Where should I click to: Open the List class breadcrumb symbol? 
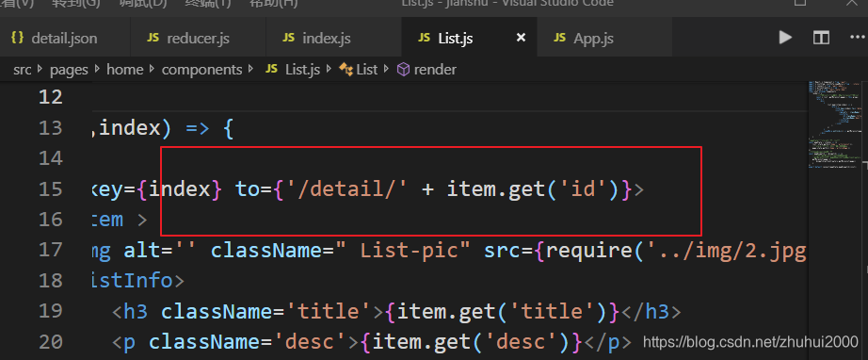(x=367, y=69)
